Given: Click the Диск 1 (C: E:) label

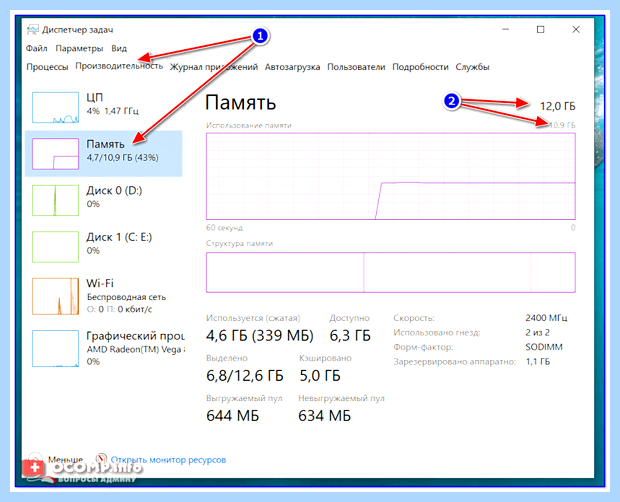Looking at the screenshot, I should (x=119, y=237).
